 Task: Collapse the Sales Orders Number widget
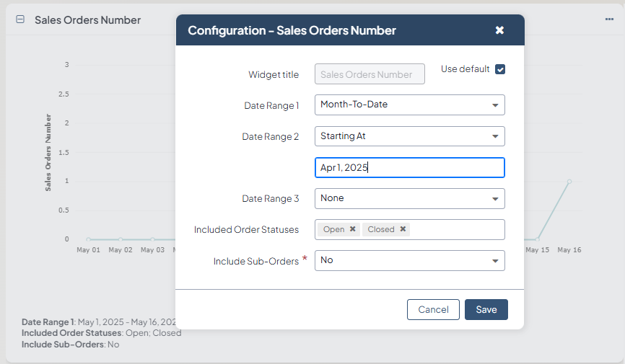tap(20, 20)
